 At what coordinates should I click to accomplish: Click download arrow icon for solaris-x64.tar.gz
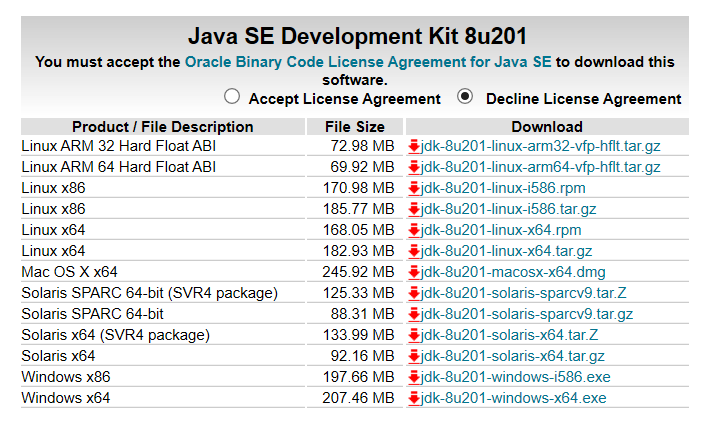pos(414,356)
